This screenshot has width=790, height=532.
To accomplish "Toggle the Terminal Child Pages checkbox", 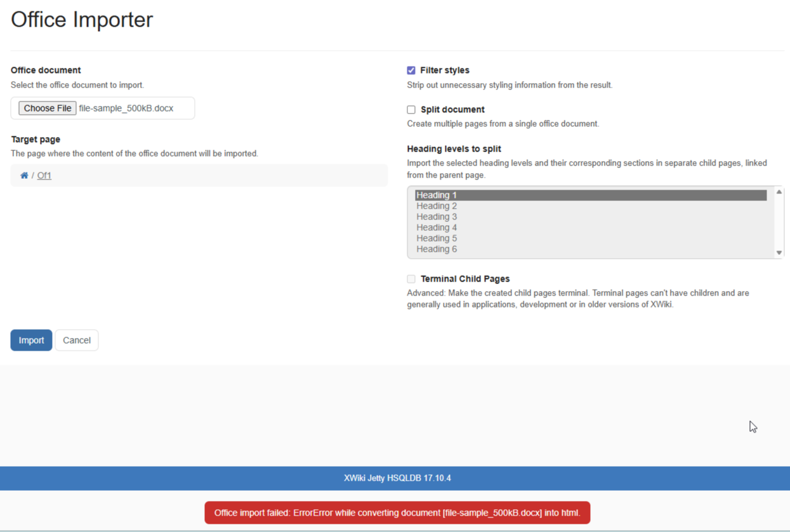I will [411, 279].
